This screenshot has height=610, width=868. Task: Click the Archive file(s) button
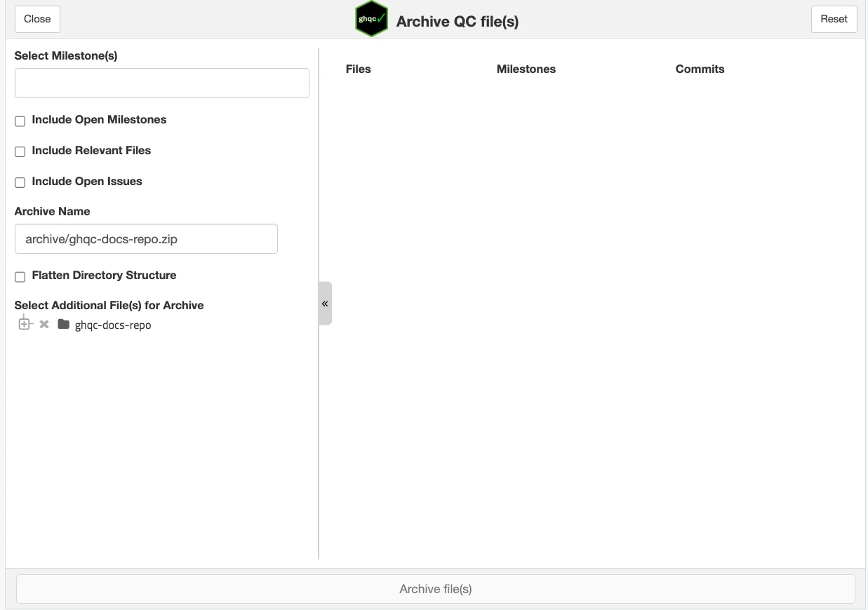pyautogui.click(x=435, y=589)
